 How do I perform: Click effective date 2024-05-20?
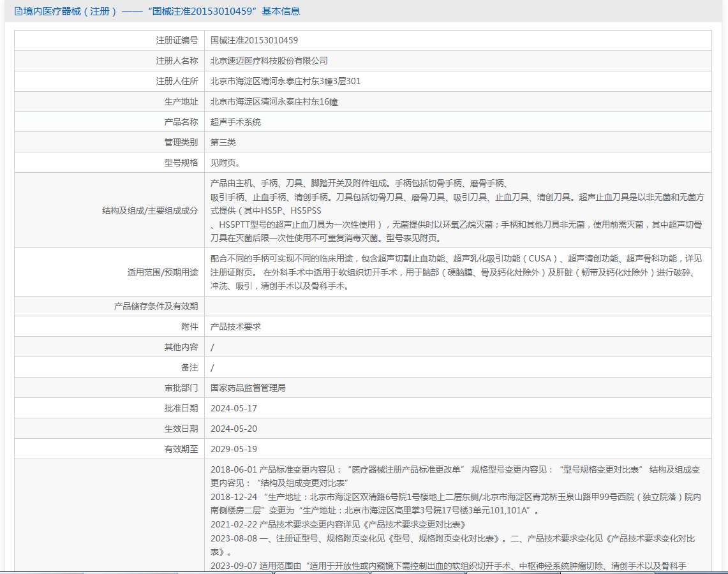point(234,429)
